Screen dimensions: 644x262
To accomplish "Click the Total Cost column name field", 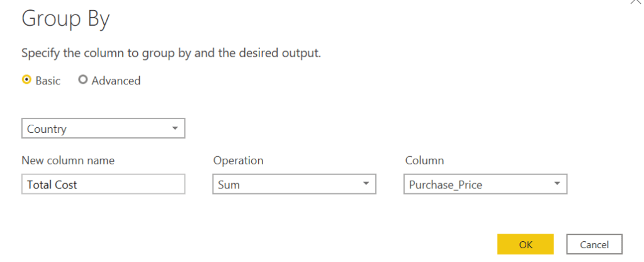I will tap(103, 185).
